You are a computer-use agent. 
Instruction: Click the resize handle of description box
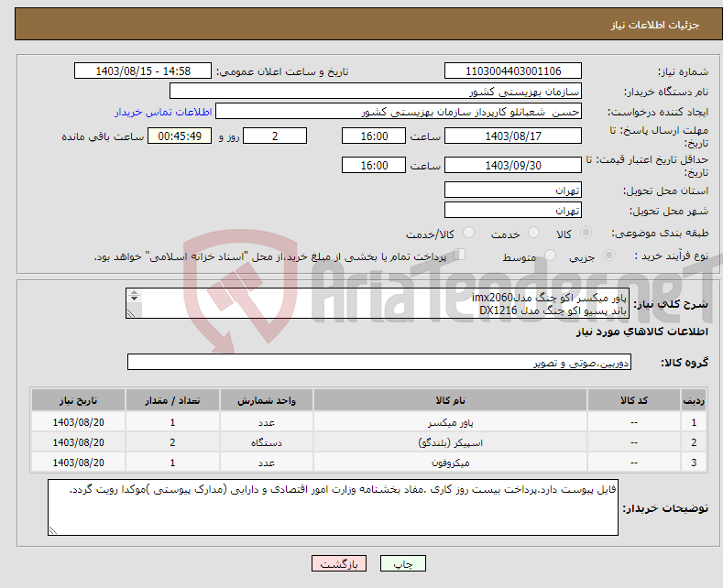[x=130, y=314]
